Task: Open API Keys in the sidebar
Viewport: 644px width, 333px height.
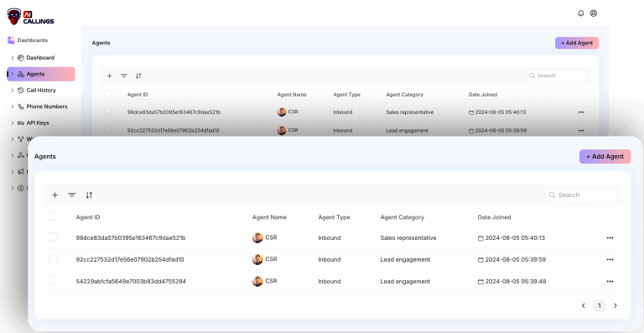Action: pos(38,122)
